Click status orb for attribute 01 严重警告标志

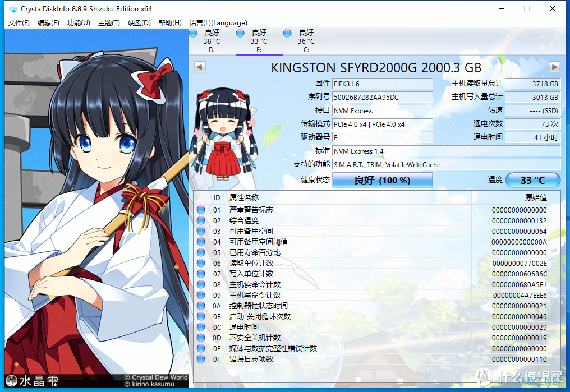pos(201,210)
